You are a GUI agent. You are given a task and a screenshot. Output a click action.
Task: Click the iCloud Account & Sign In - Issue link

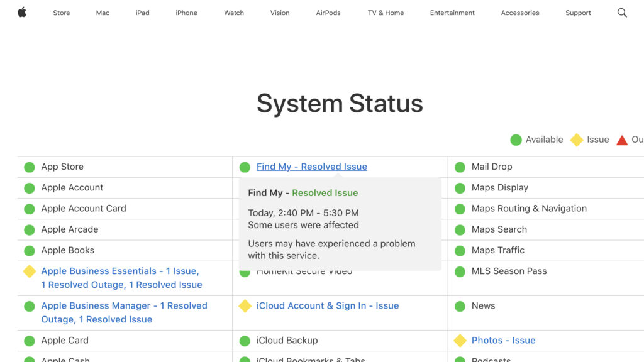pos(328,305)
